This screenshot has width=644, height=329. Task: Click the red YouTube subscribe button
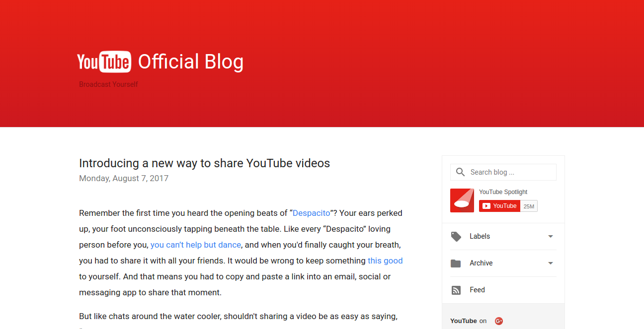[499, 206]
